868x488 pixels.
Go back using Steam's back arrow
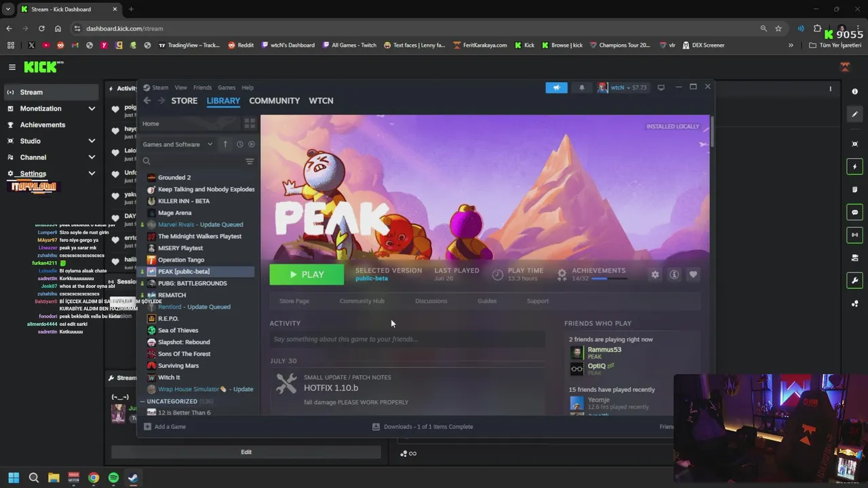point(147,100)
